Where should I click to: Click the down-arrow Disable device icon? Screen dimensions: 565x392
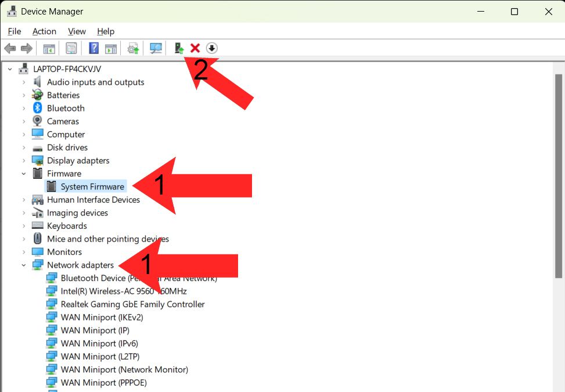click(212, 48)
